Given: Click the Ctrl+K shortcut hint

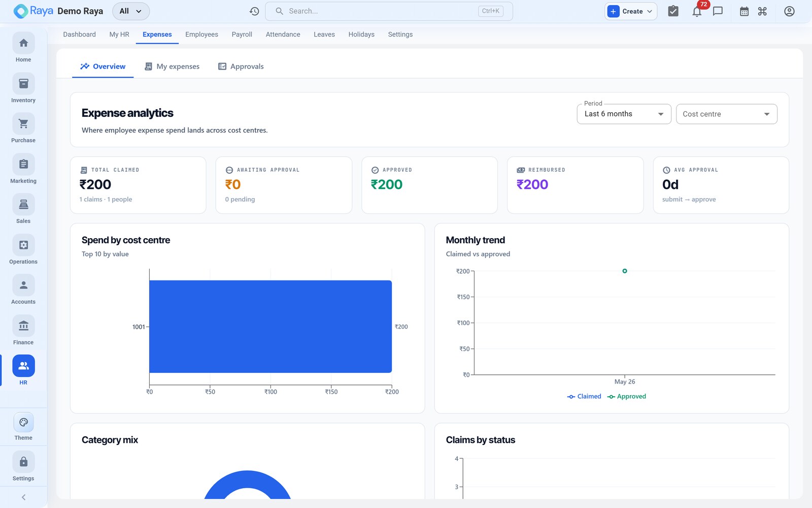Looking at the screenshot, I should 490,11.
